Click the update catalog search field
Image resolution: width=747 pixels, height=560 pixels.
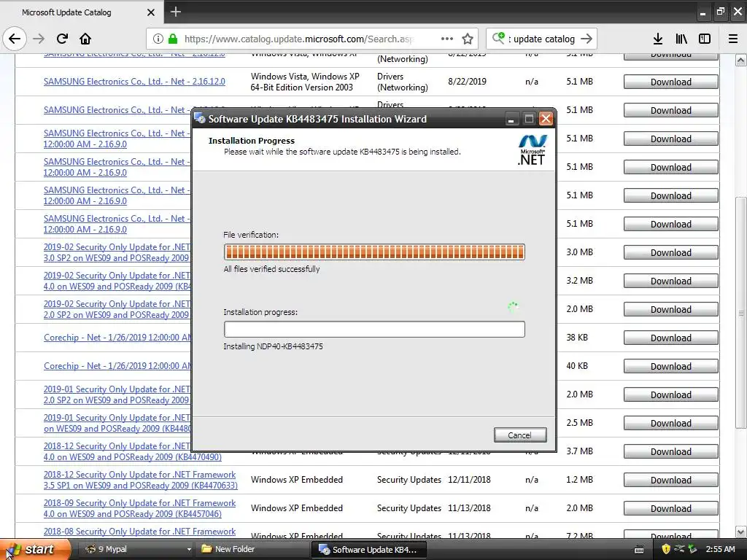pyautogui.click(x=543, y=39)
